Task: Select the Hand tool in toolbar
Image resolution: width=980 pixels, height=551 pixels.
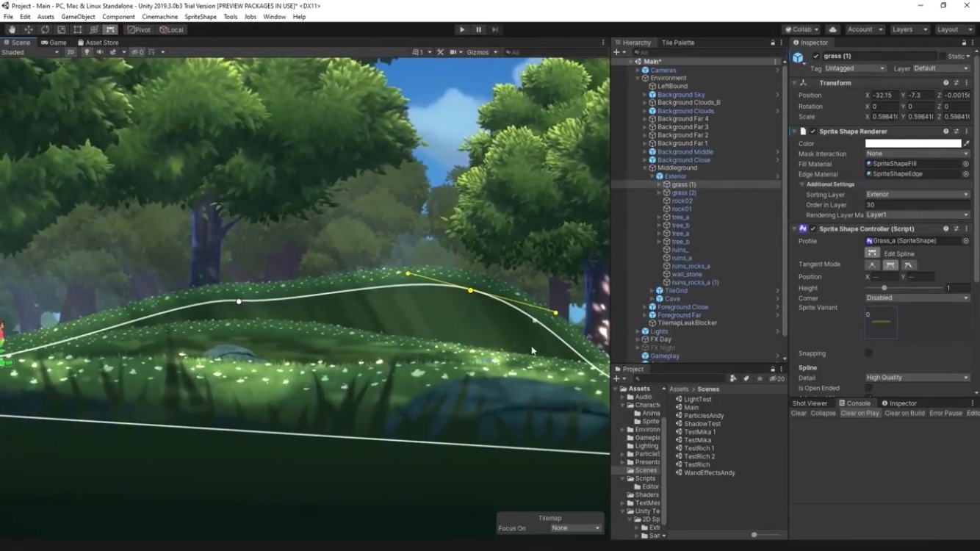Action: pos(12,29)
